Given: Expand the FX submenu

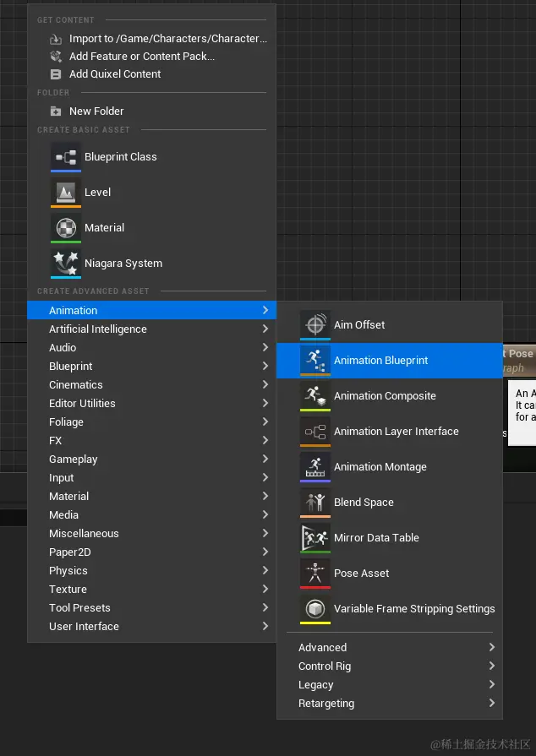Looking at the screenshot, I should tap(151, 440).
